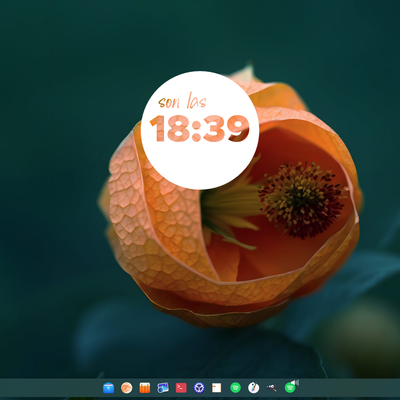Open the green Spotify icon without speaker badge
This screenshot has width=400, height=400.
pos(235,388)
